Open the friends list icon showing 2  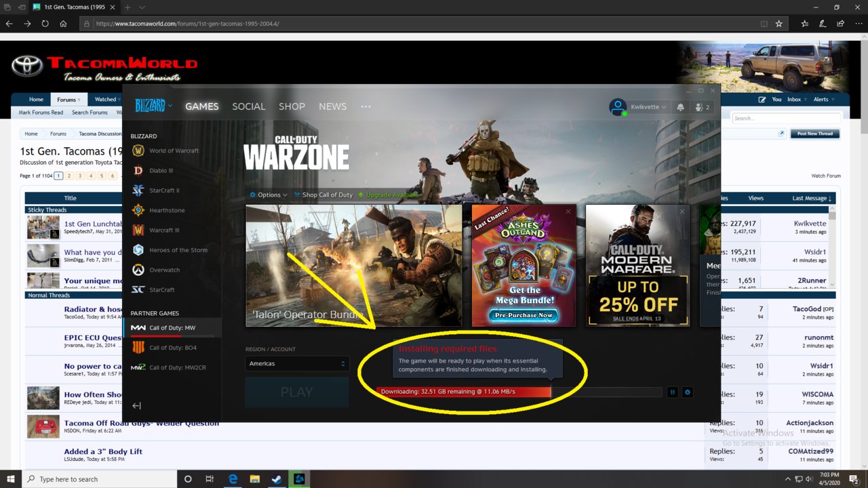702,107
